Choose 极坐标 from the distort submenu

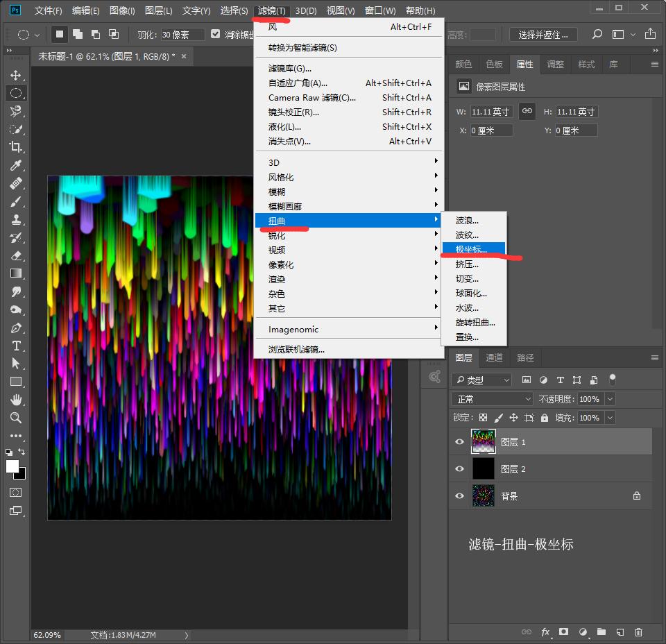pyautogui.click(x=471, y=249)
